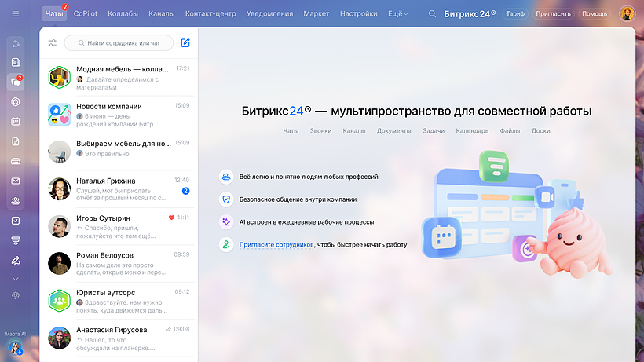Expand more sidebar items with chevron
644x362 pixels.
coord(15,278)
